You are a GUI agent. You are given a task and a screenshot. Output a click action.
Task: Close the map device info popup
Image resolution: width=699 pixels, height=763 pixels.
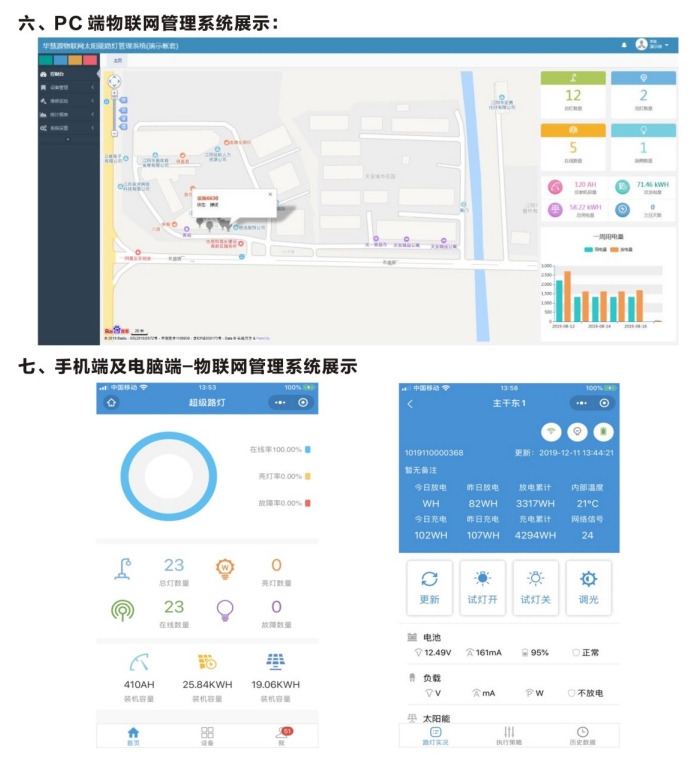coord(271,194)
